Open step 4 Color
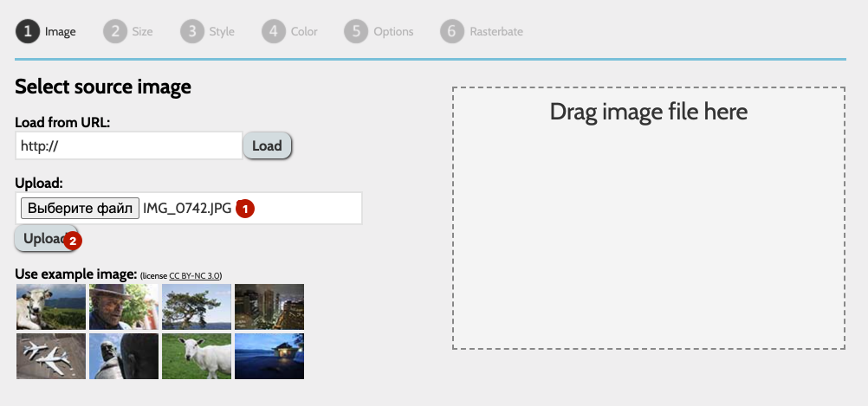The width and height of the screenshot is (868, 406). pos(291,32)
